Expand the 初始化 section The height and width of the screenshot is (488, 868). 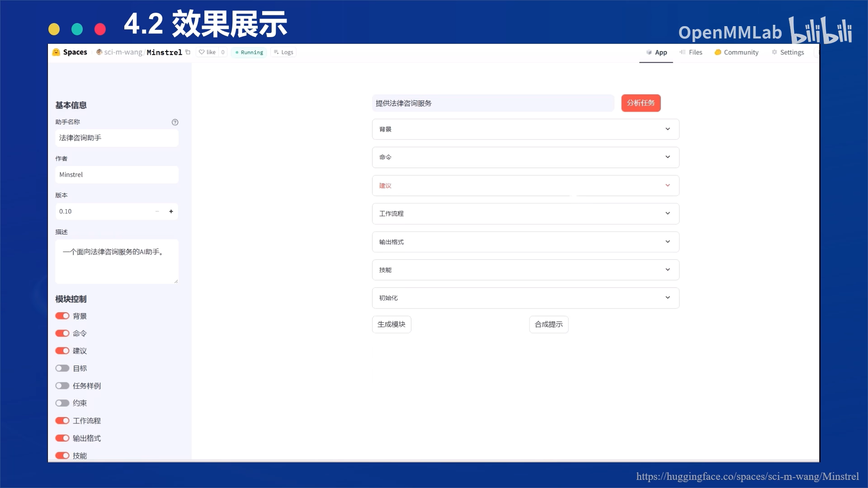[x=525, y=298]
